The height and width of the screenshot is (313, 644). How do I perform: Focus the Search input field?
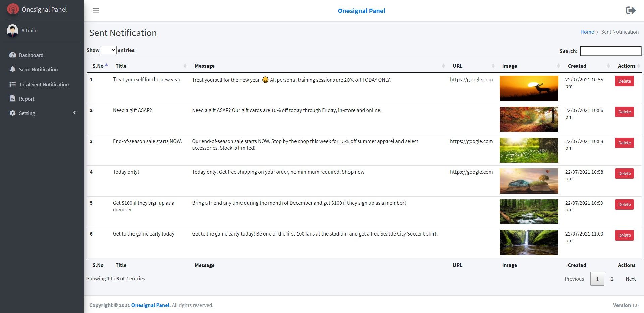(610, 51)
